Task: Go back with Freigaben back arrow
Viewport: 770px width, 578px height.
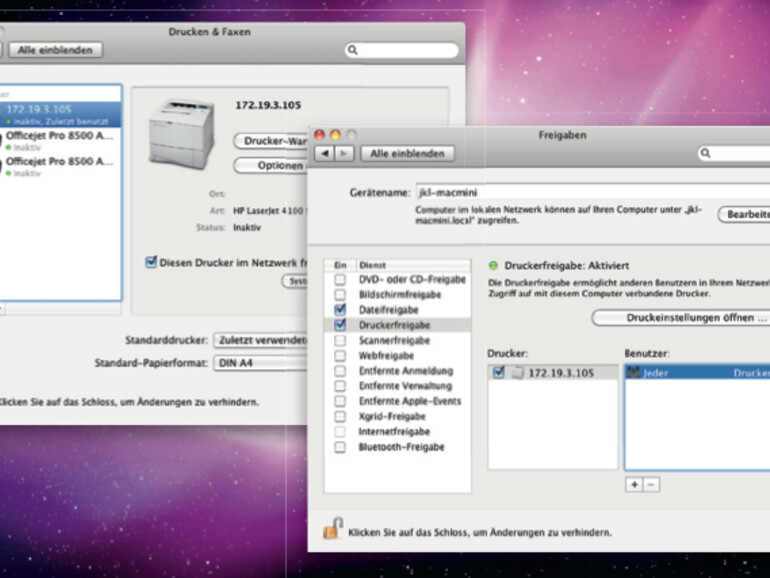Action: point(324,153)
